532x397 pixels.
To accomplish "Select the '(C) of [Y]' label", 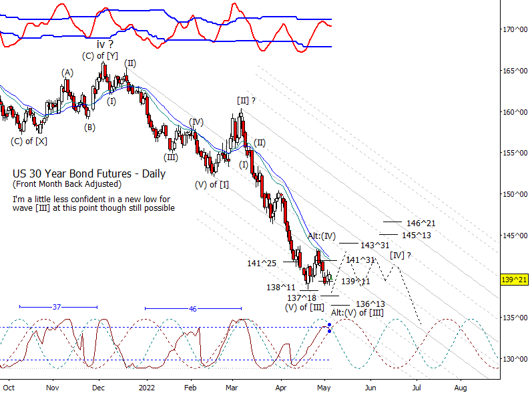I will point(100,55).
